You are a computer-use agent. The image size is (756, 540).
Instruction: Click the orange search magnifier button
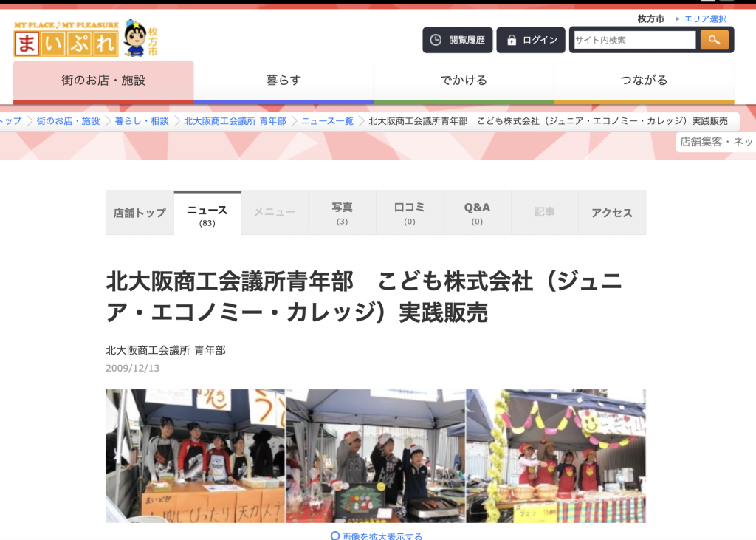[714, 40]
